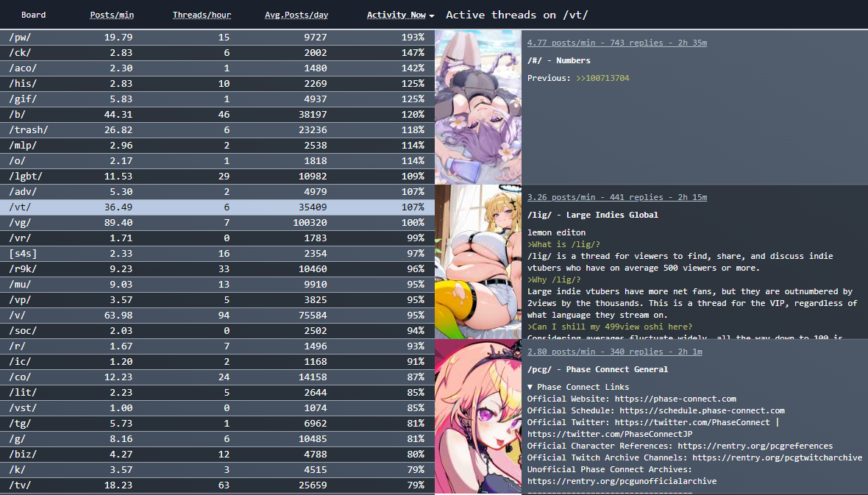Screen dimensions: 868x495
Task: Click the schedule.phase-connect.com URL text
Action: [702, 410]
